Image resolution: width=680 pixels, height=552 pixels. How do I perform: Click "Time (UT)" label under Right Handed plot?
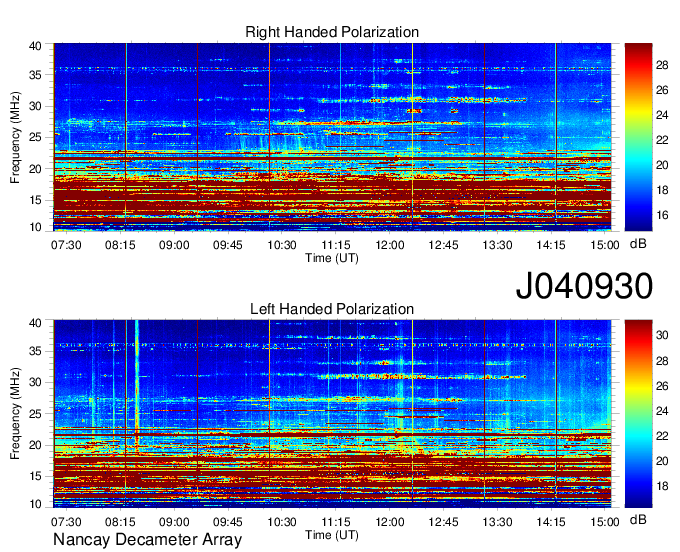(x=332, y=258)
